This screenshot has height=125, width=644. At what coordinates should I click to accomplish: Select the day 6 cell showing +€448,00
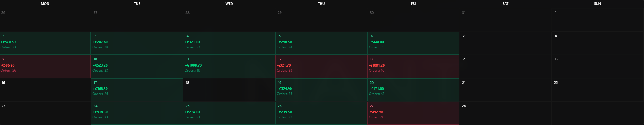[413, 43]
